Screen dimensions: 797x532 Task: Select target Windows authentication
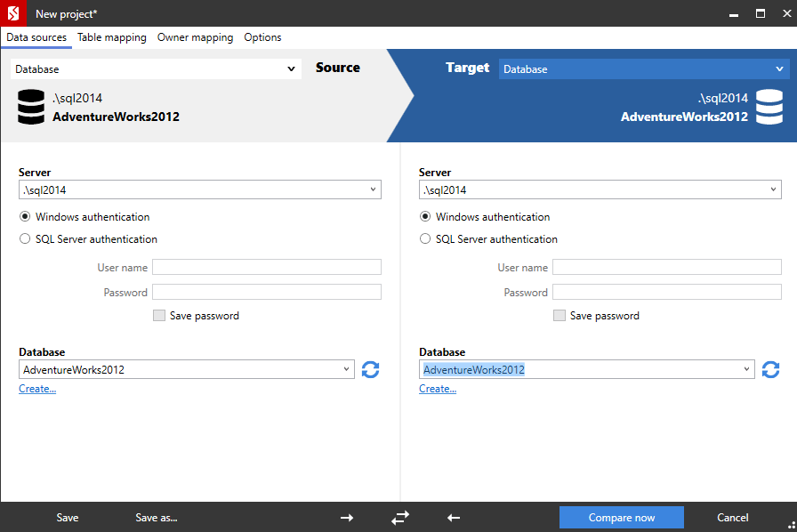click(425, 217)
